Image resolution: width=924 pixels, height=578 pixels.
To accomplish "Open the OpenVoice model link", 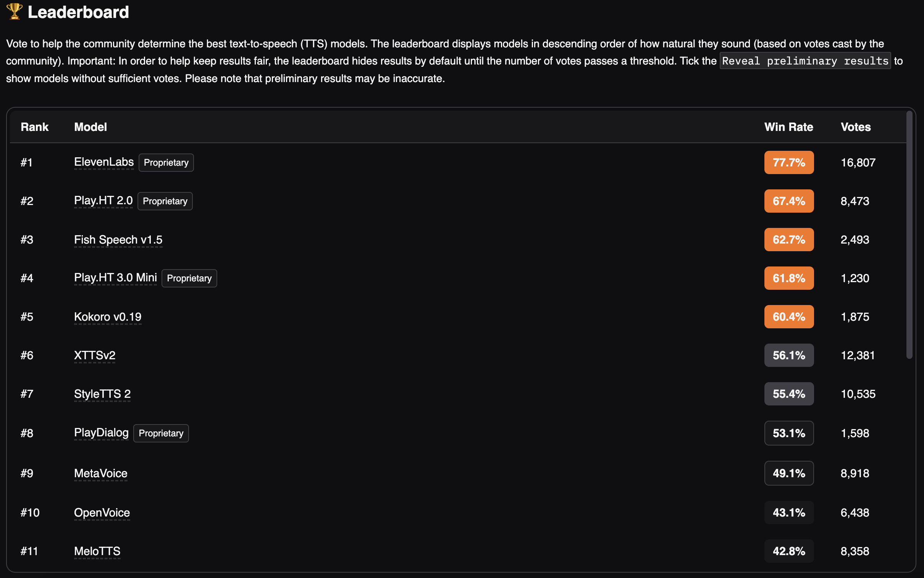I will pos(102,513).
